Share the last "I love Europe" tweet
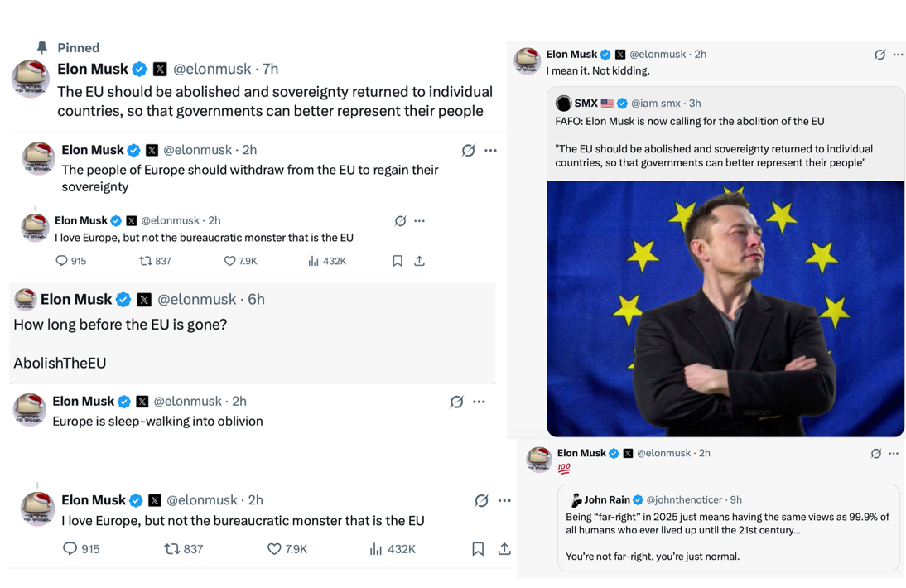The image size is (906, 588). coord(504,548)
